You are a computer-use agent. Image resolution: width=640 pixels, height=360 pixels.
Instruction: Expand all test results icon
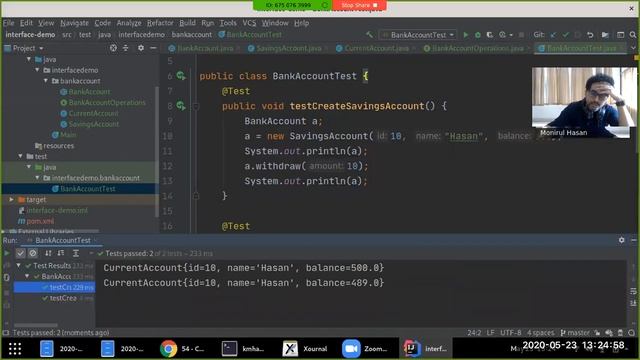(x=76, y=253)
